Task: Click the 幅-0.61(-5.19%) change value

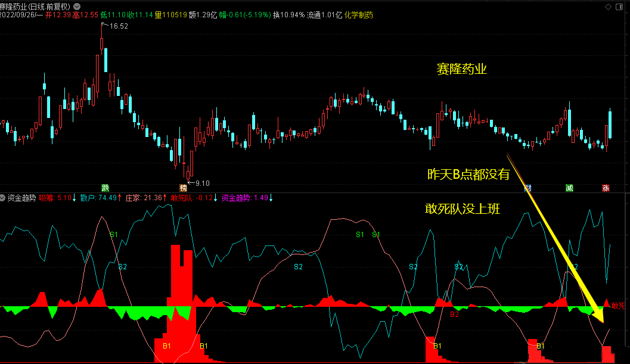Action: pyautogui.click(x=245, y=15)
